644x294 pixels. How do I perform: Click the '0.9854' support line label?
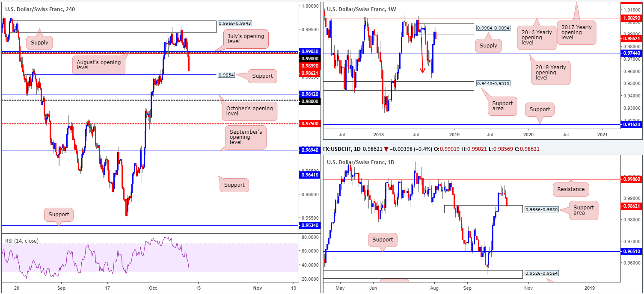226,74
